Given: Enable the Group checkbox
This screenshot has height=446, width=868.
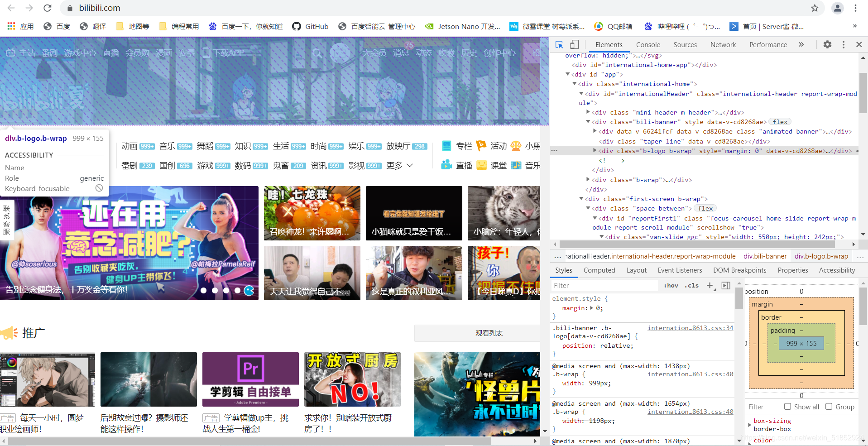Looking at the screenshot, I should point(829,407).
